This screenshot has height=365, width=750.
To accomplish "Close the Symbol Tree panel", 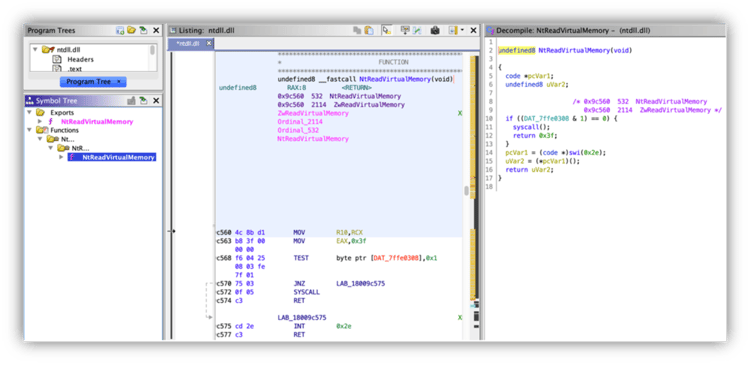I will click(156, 101).
